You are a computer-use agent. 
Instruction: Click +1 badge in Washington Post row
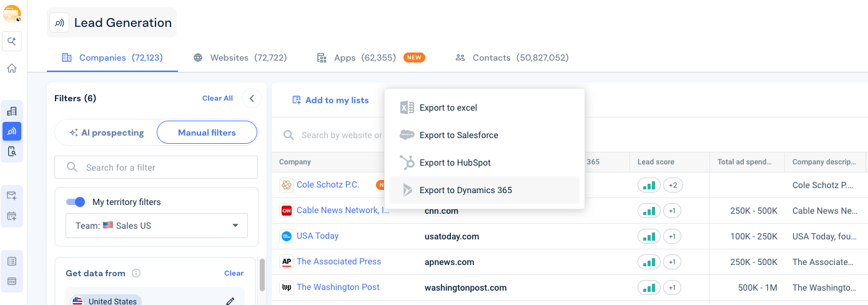click(672, 287)
